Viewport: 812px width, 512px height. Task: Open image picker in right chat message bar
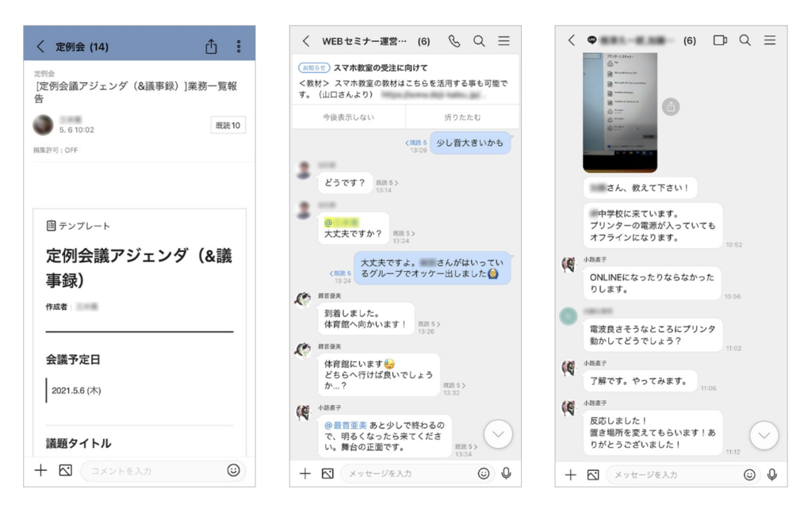click(592, 474)
